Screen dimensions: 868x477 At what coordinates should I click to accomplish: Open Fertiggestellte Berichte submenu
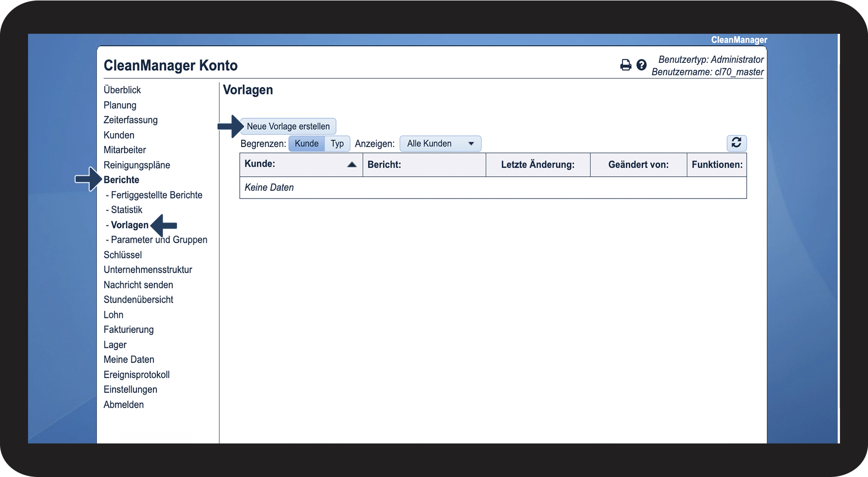pyautogui.click(x=156, y=195)
